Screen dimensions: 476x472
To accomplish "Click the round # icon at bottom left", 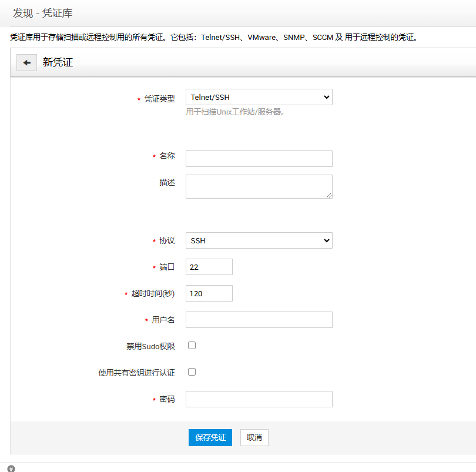I will (11, 468).
